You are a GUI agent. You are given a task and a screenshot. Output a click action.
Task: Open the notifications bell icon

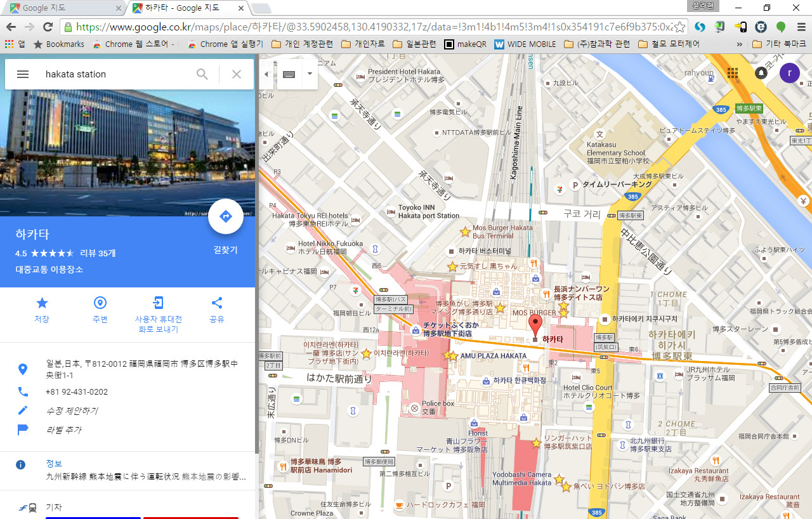pos(761,72)
